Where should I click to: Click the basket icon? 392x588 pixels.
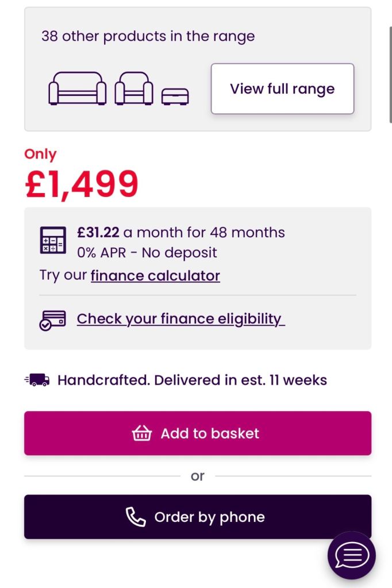pyautogui.click(x=141, y=434)
